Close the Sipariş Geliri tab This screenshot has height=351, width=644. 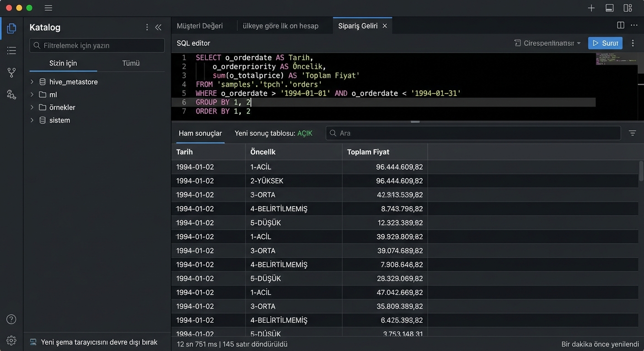click(385, 26)
